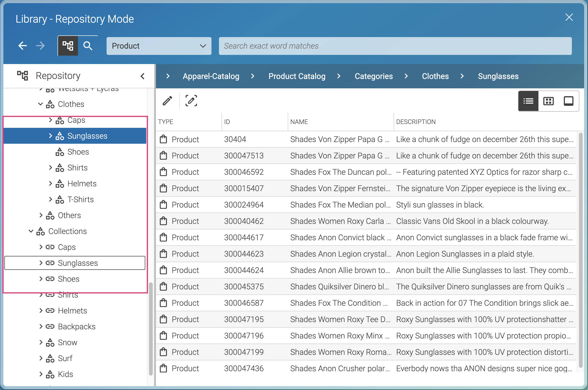Click the search exact word matches field
Image resolution: width=588 pixels, height=390 pixels.
[x=395, y=46]
